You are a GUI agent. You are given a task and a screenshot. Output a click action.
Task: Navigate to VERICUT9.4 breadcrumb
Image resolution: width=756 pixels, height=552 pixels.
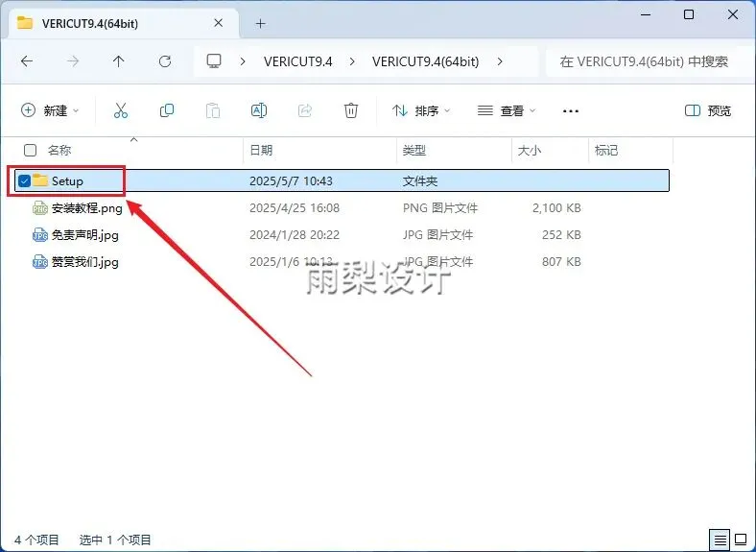coord(298,61)
